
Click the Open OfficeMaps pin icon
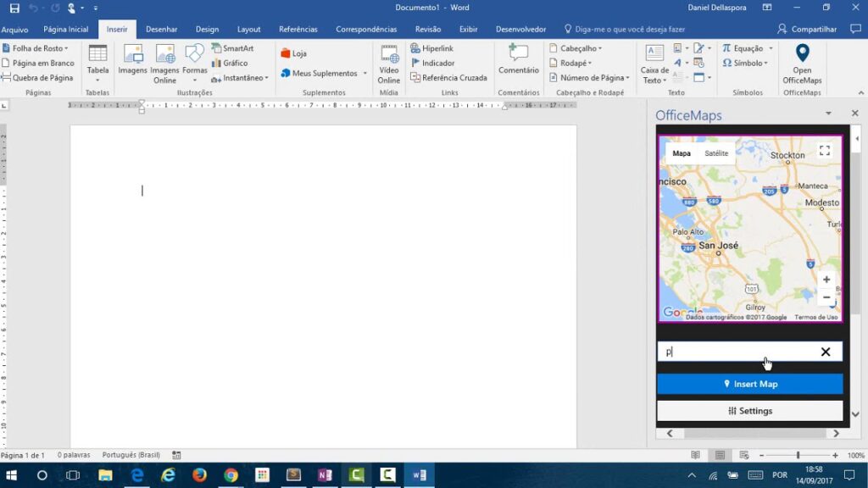click(x=802, y=53)
